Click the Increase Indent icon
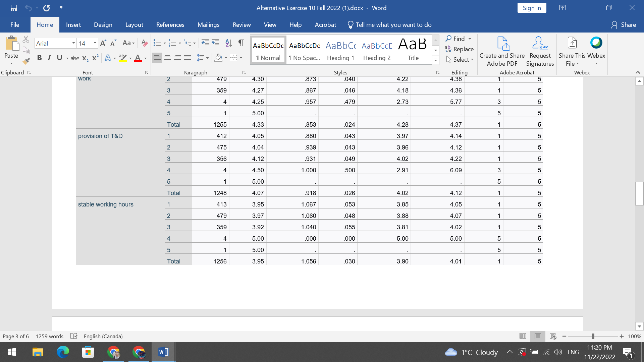 tap(215, 43)
